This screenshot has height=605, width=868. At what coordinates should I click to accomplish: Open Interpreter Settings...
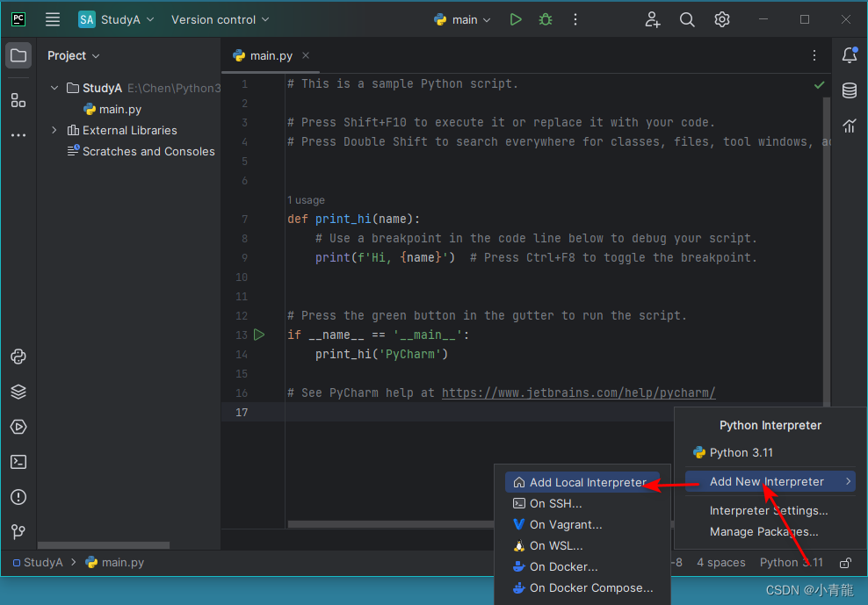pos(769,510)
